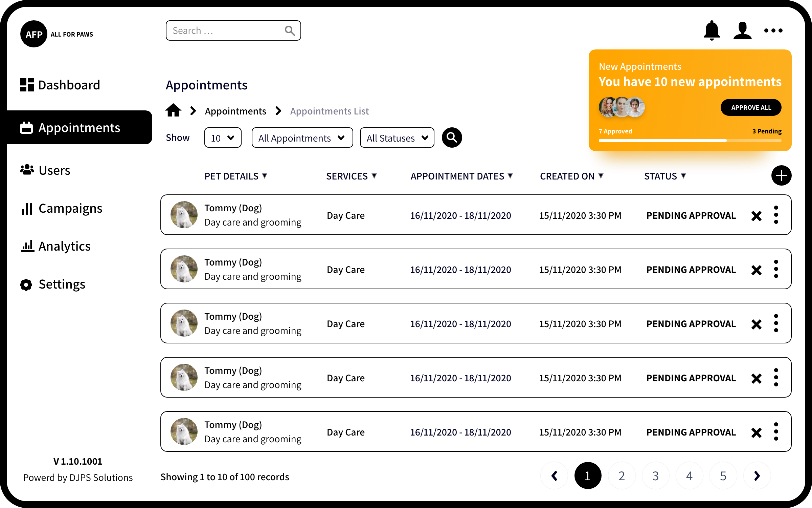Open the three-dot menu in header
812x508 pixels.
[773, 30]
